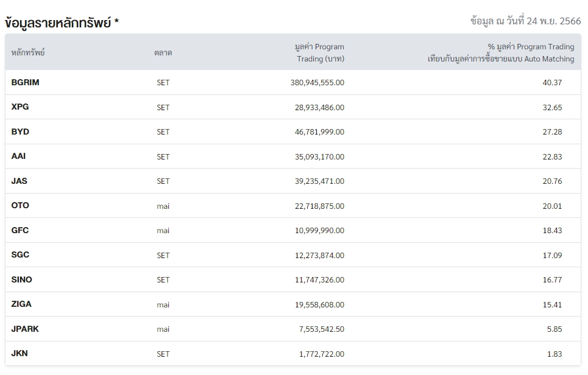Select the value 46,781,999.00 for BYD
Screen dimensions: 588x375
[x=319, y=132]
